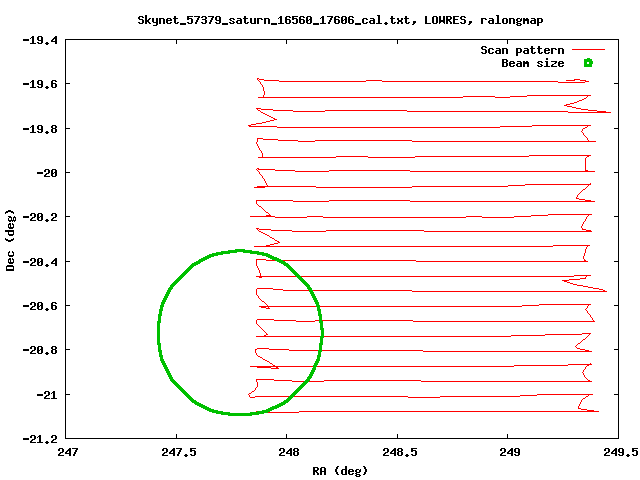Click the y-axis tick label -20.8

tap(40, 350)
